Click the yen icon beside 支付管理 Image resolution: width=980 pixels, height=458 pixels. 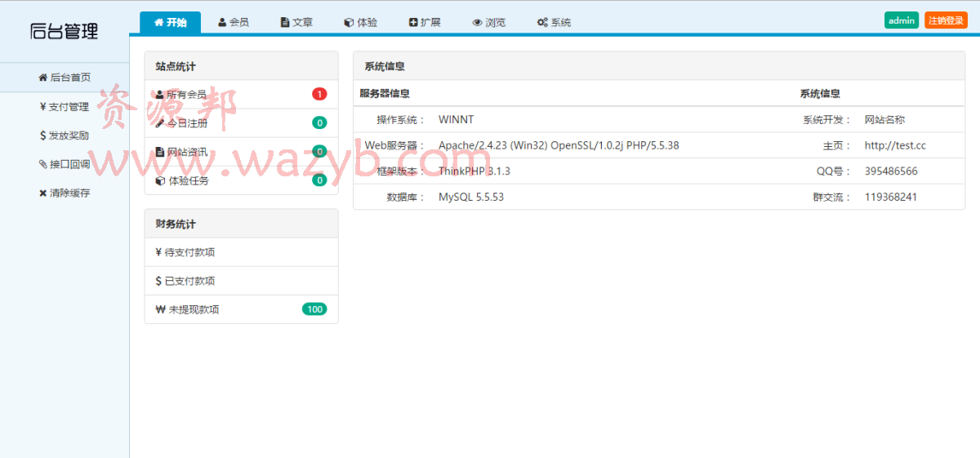click(x=42, y=106)
